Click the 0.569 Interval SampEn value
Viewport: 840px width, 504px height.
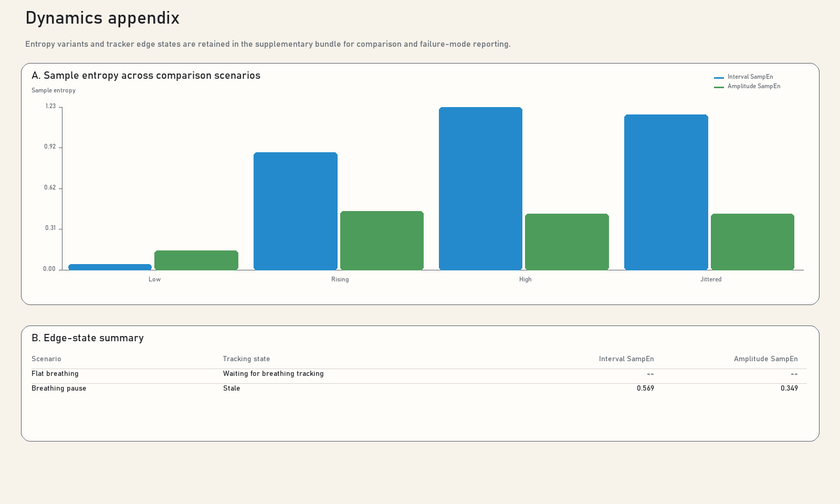645,388
